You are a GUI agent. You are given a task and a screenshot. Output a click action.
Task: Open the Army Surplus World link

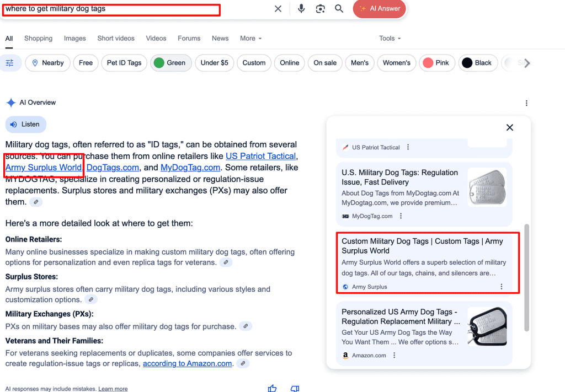44,168
